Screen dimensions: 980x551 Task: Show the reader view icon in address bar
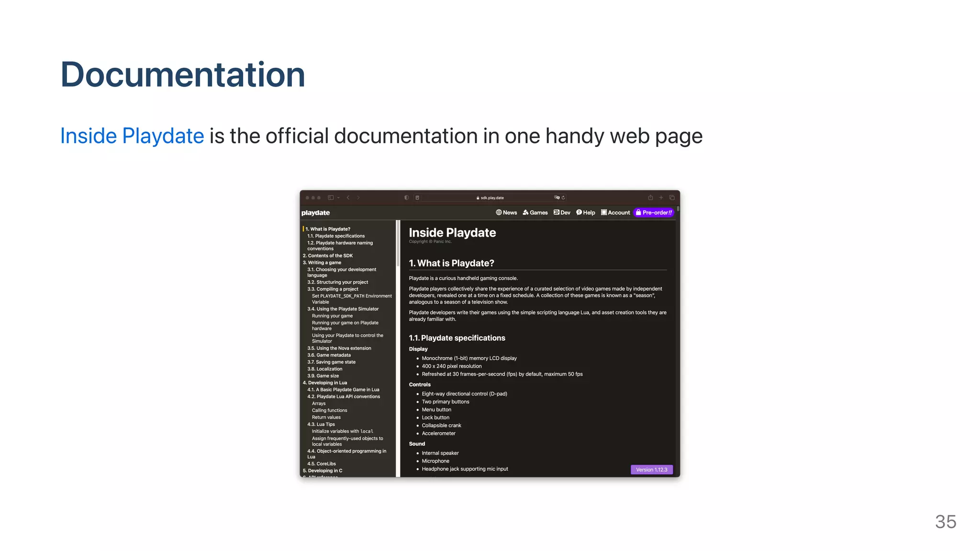(417, 198)
